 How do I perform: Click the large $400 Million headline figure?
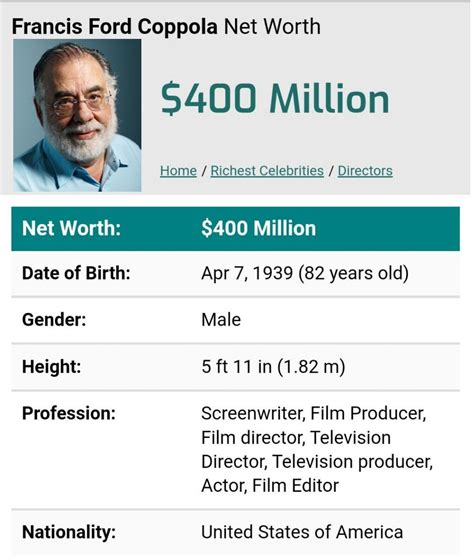point(275,98)
